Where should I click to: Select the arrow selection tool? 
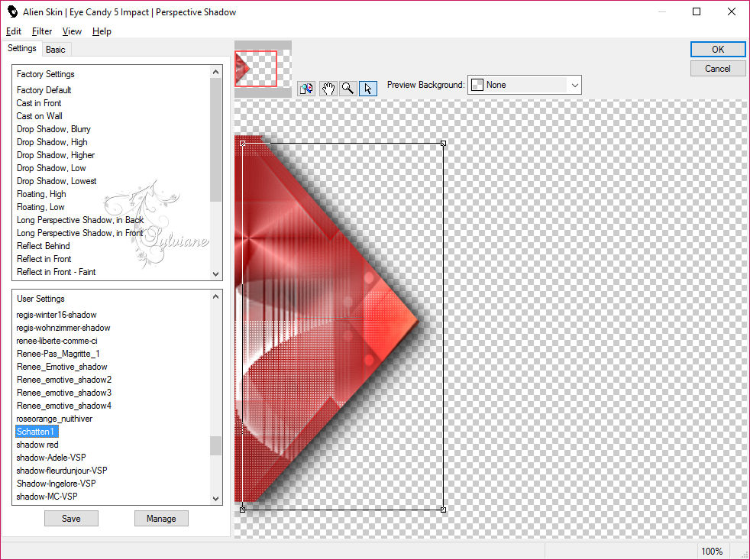point(368,89)
